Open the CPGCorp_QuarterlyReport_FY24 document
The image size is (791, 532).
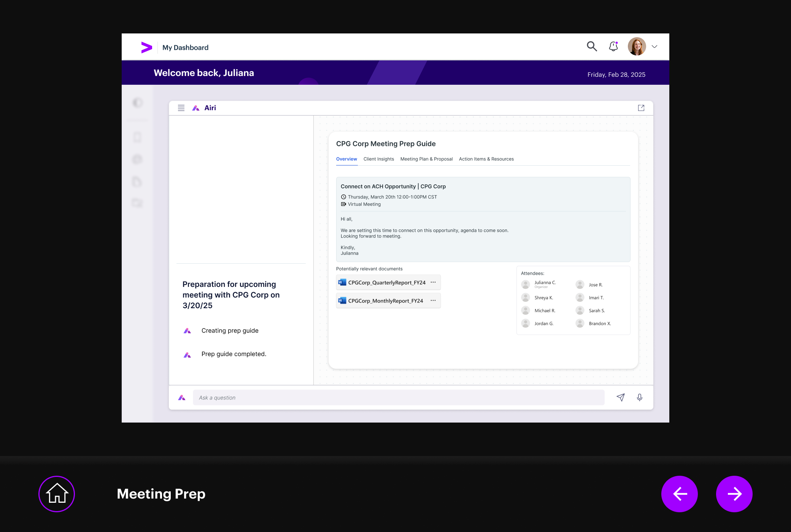(x=386, y=283)
